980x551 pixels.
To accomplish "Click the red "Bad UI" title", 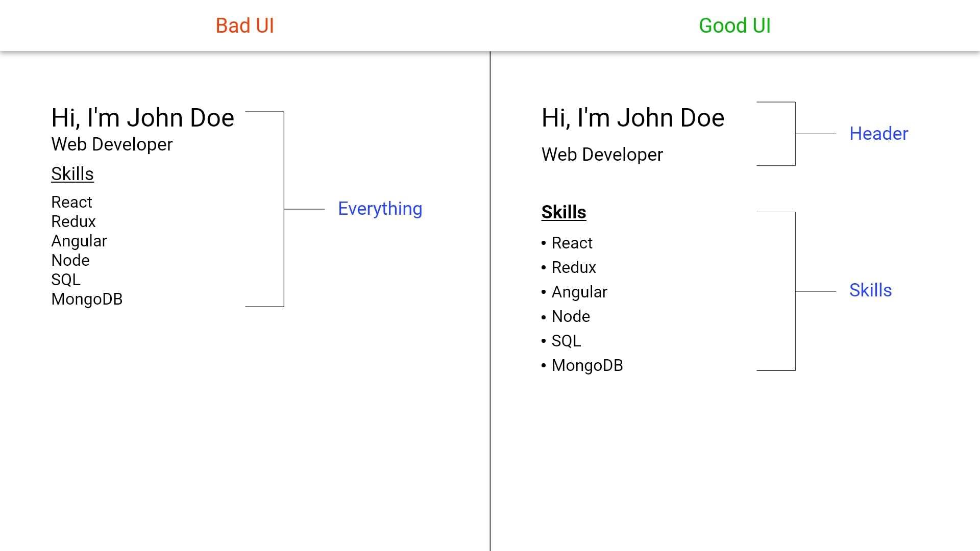I will click(244, 26).
